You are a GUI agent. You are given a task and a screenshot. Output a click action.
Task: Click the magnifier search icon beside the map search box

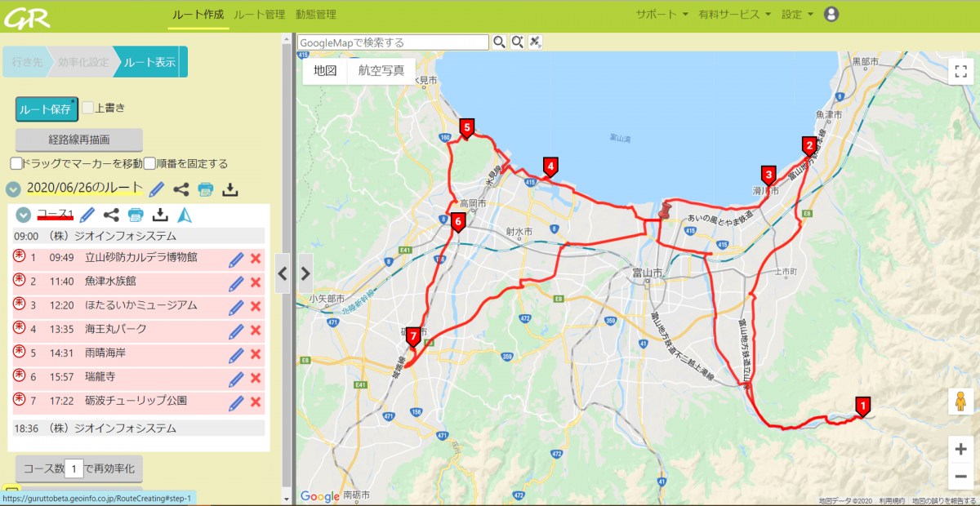tap(498, 42)
